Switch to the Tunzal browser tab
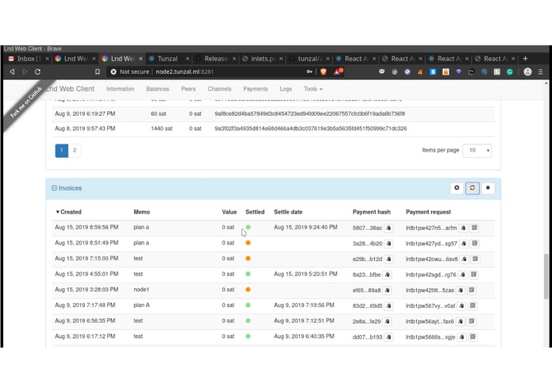Image resolution: width=552 pixels, height=392 pixels. (168, 59)
